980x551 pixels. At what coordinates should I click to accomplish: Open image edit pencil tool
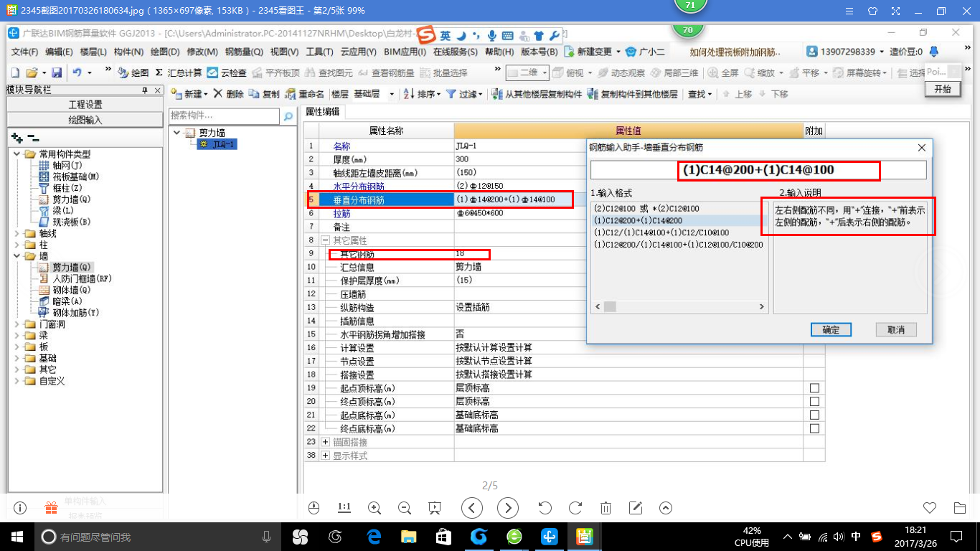point(636,508)
